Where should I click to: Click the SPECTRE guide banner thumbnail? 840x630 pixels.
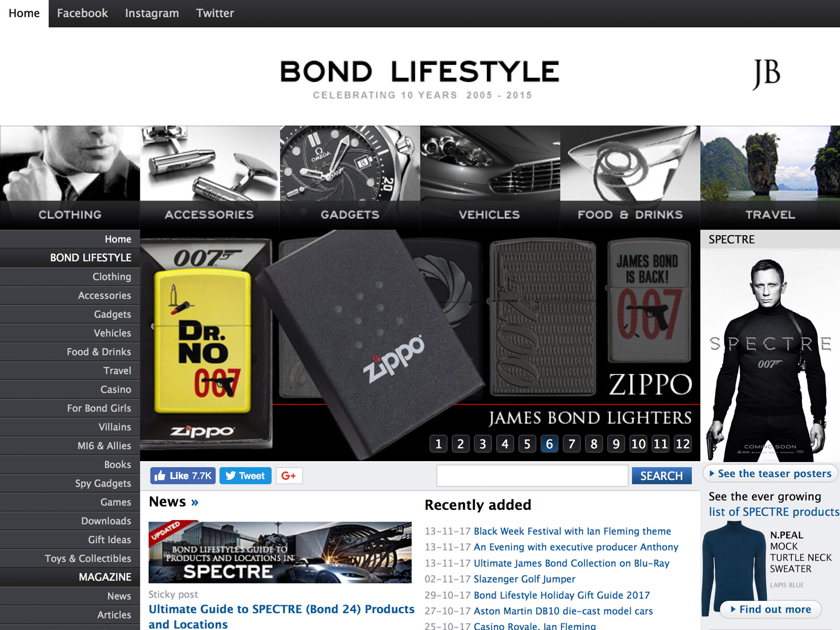tap(280, 552)
